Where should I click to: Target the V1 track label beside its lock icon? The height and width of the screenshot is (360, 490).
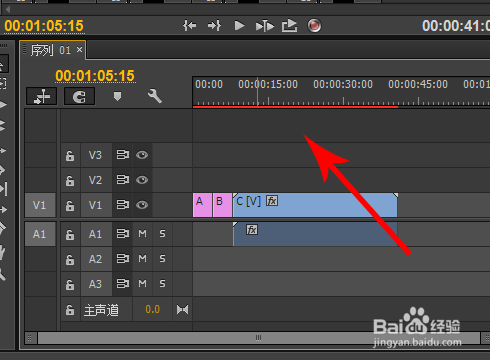pos(95,205)
